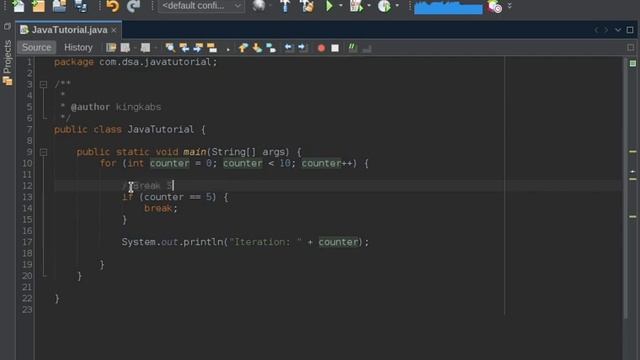Click the New File toolbar icon
The height and width of the screenshot is (360, 640).
18,6
